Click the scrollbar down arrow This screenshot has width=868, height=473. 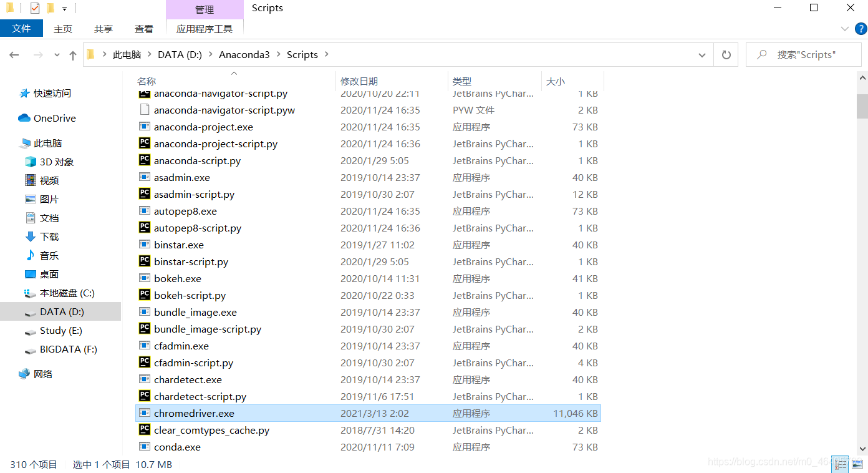coord(862,448)
